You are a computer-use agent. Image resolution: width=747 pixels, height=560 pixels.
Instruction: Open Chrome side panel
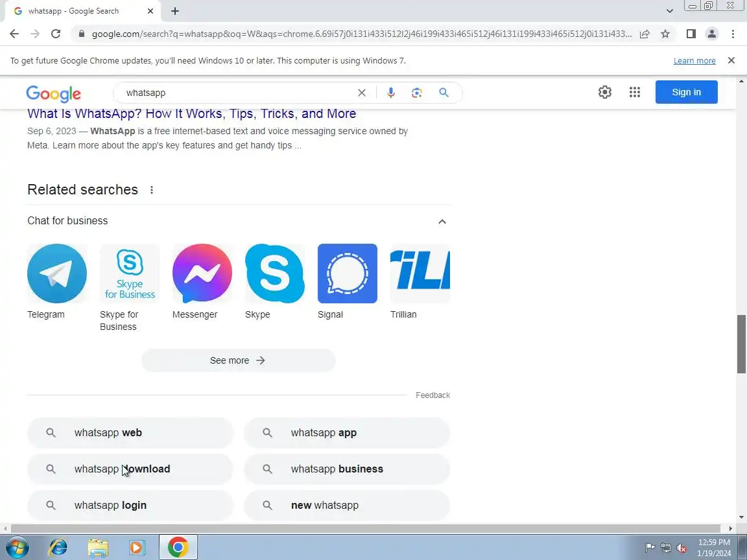pyautogui.click(x=691, y=34)
